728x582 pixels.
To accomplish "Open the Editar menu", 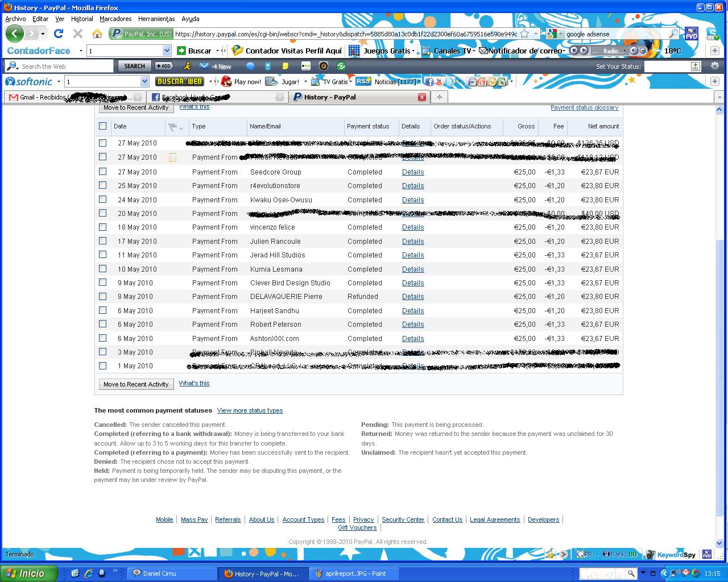I will pyautogui.click(x=40, y=19).
